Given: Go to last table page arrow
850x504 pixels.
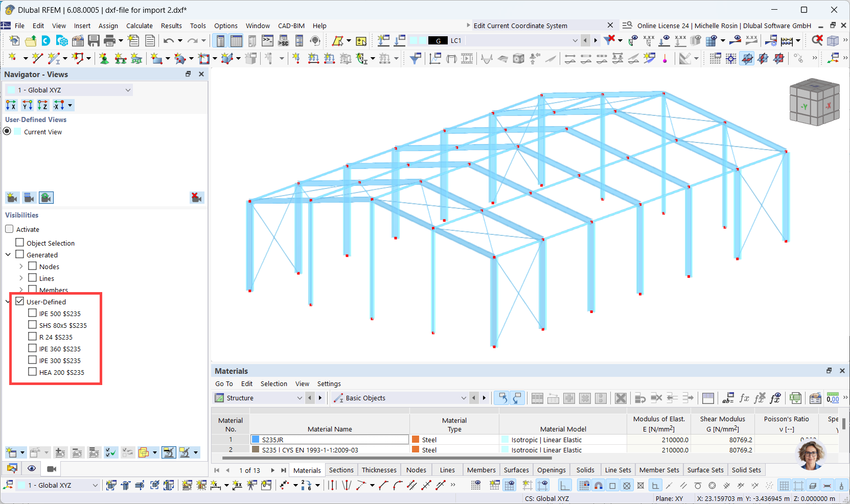Looking at the screenshot, I should point(284,470).
